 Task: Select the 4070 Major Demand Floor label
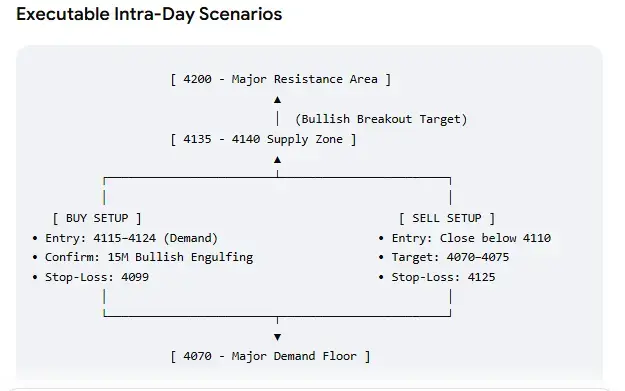click(270, 356)
